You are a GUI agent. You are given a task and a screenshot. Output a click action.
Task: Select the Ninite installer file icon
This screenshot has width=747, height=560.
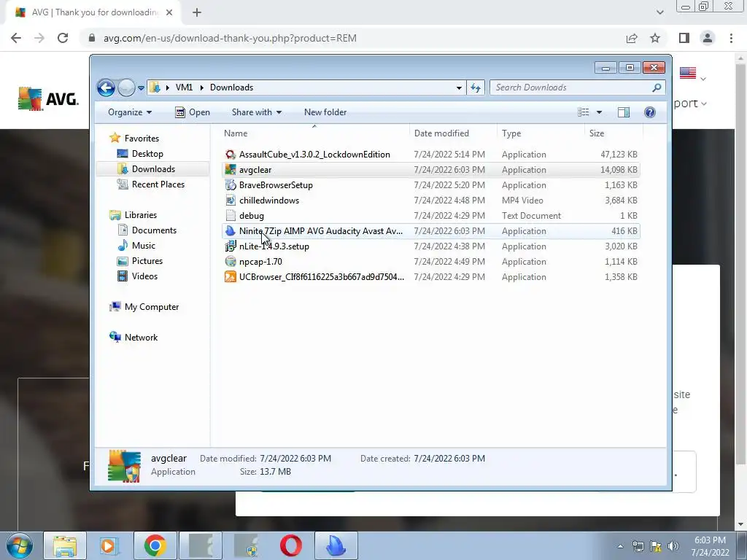point(231,231)
